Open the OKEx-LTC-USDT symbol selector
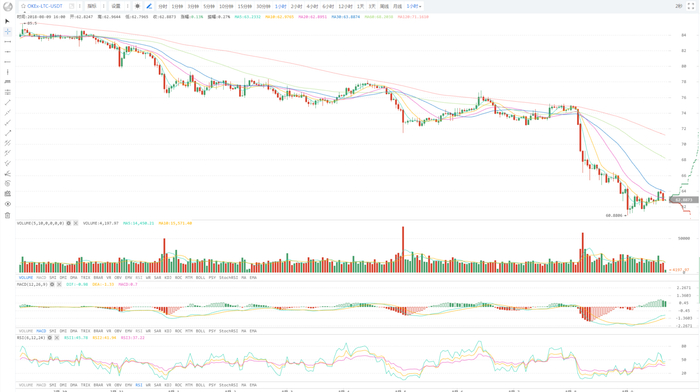The image size is (700, 392). [45, 6]
